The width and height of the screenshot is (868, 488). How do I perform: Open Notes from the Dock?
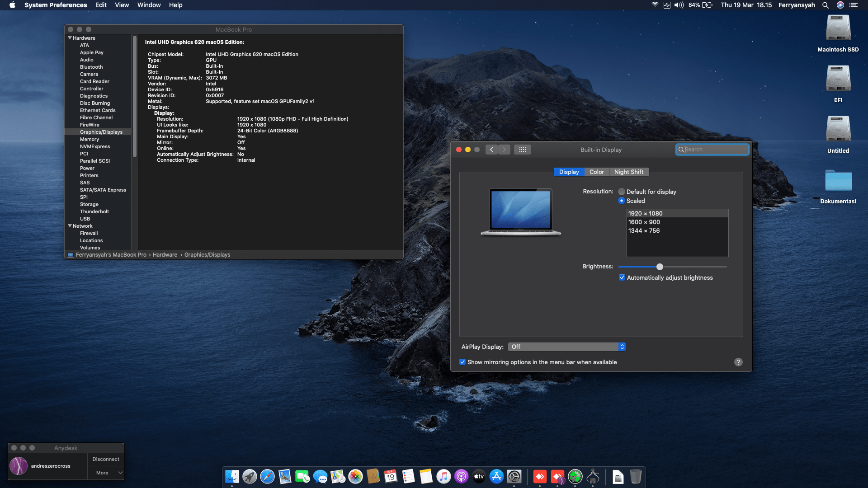(x=426, y=476)
